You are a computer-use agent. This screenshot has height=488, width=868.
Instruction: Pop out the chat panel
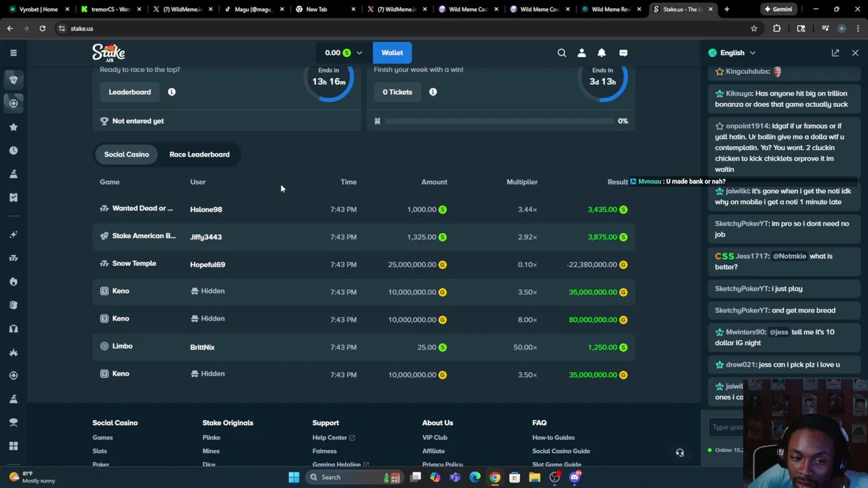click(835, 53)
